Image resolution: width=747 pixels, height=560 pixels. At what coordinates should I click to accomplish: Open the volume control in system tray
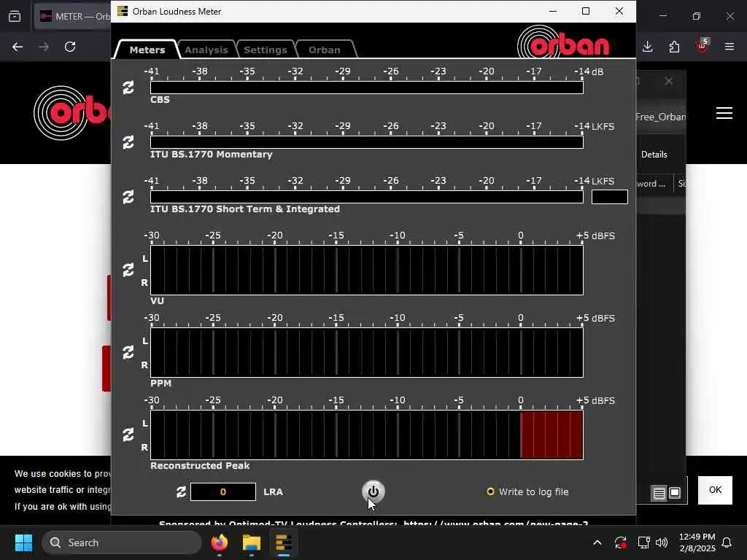pyautogui.click(x=662, y=542)
